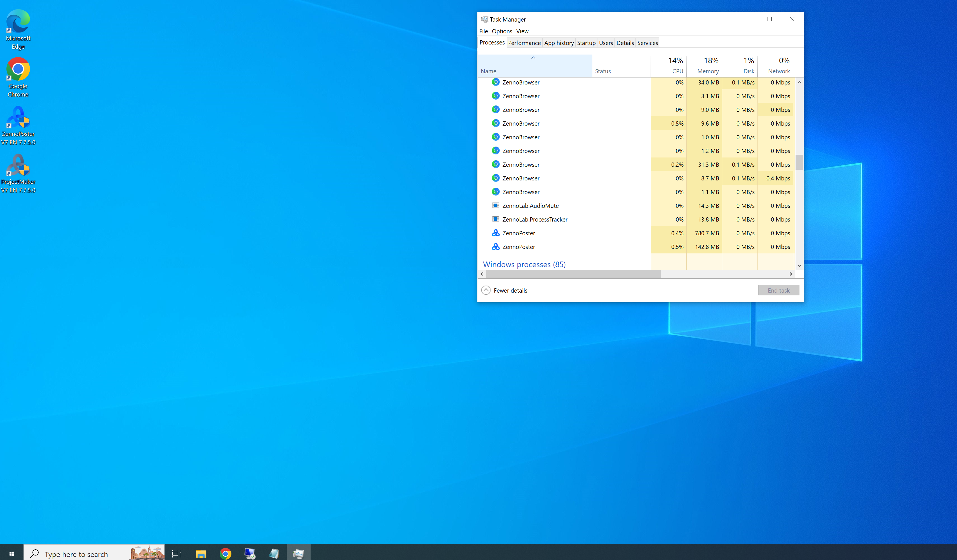
Task: Switch to the Details tab
Action: pos(625,43)
